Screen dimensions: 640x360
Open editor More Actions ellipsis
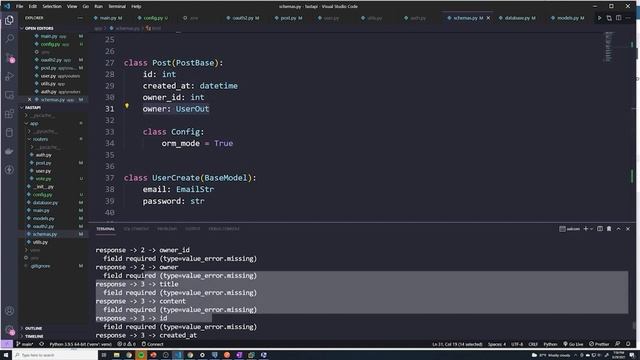point(628,18)
